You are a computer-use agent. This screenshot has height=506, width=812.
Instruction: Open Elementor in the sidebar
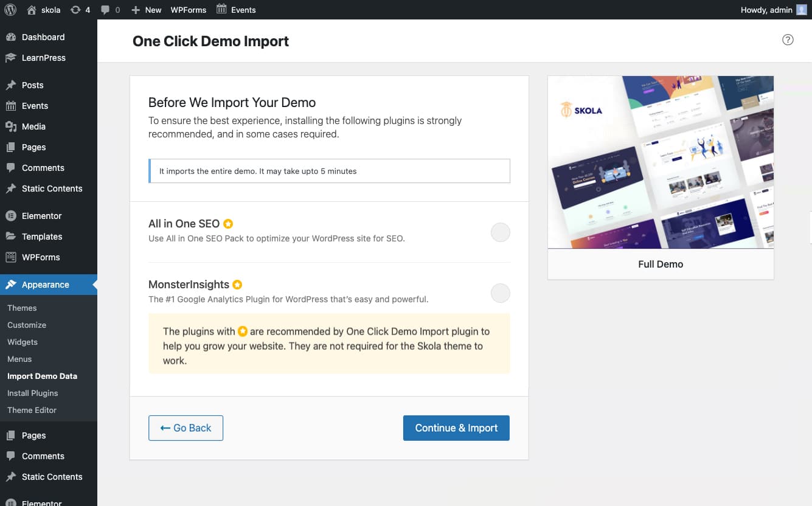(x=49, y=216)
